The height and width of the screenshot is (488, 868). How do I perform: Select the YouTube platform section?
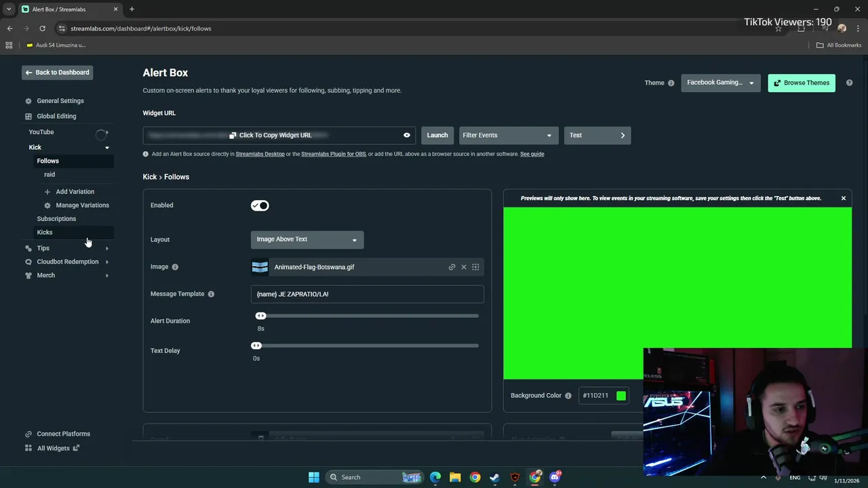pyautogui.click(x=41, y=132)
